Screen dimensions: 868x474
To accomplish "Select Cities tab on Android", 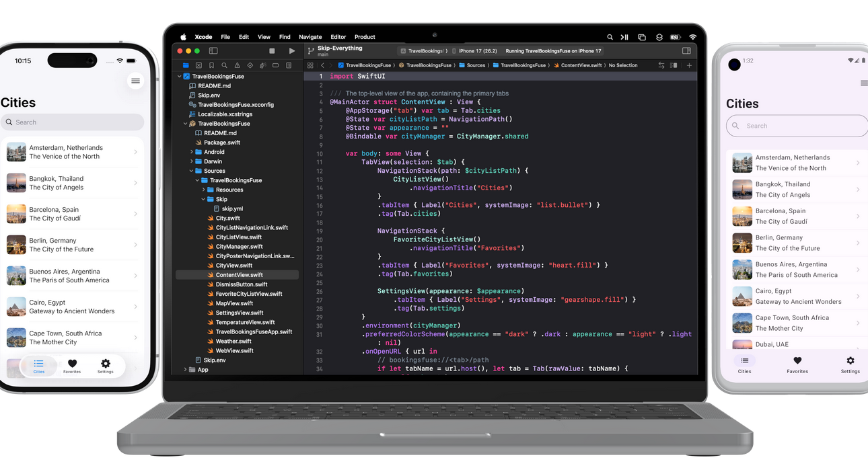I will (x=744, y=365).
